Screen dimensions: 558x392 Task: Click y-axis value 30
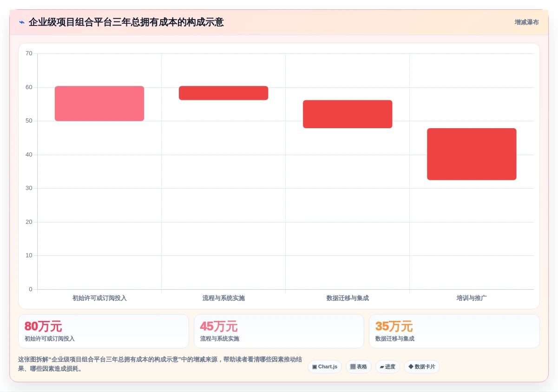[29, 188]
